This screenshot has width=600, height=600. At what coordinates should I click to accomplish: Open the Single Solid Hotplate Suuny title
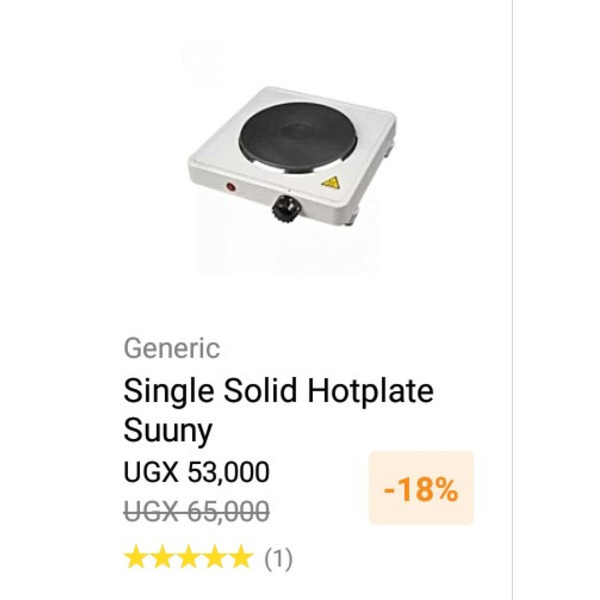[x=278, y=410]
